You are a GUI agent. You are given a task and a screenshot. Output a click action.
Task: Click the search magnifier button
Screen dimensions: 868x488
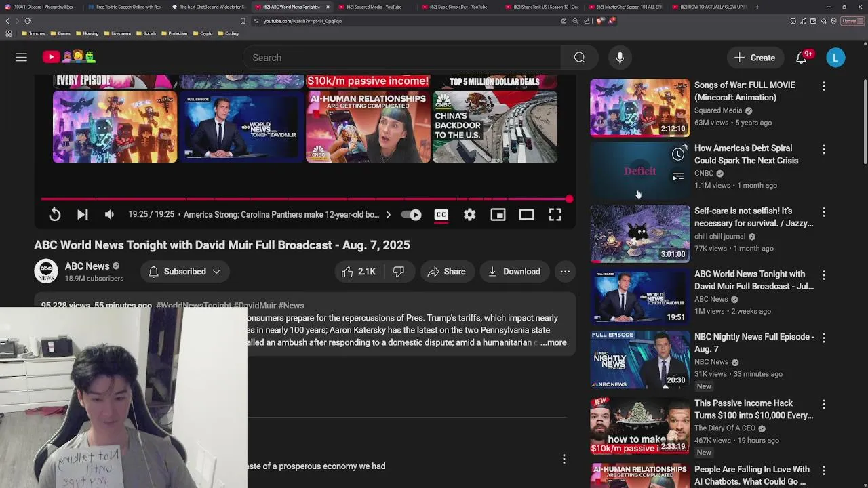[x=580, y=58]
